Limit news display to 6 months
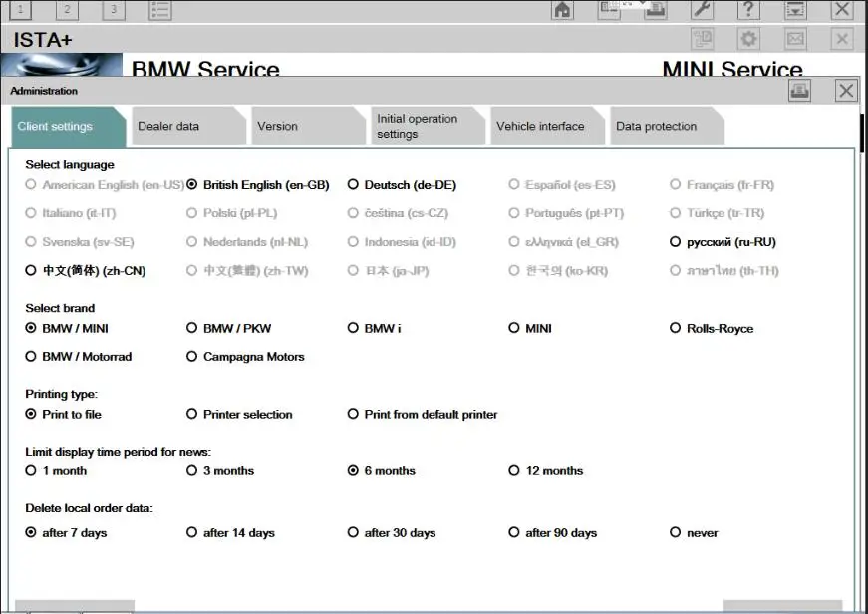This screenshot has width=868, height=614. 382,471
